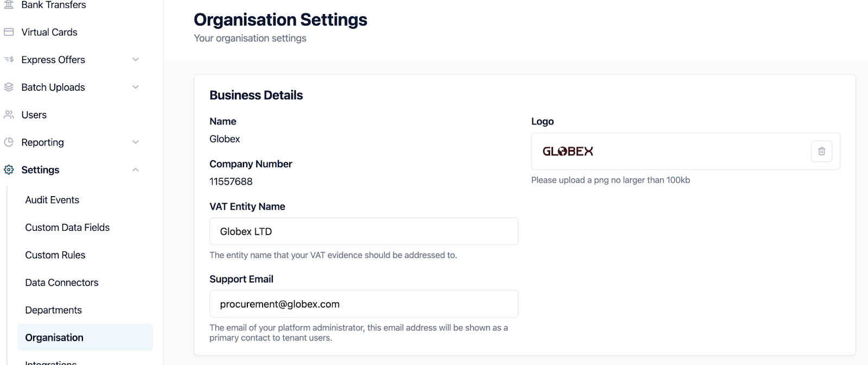Go to Custom Data Fields
The width and height of the screenshot is (868, 365).
(67, 228)
